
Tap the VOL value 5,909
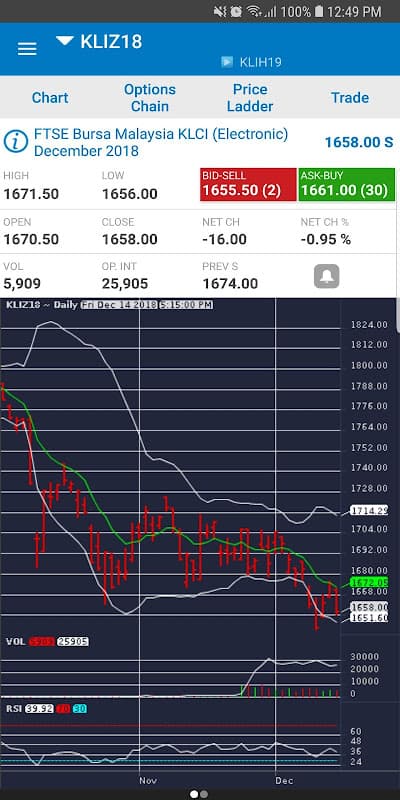(22, 283)
